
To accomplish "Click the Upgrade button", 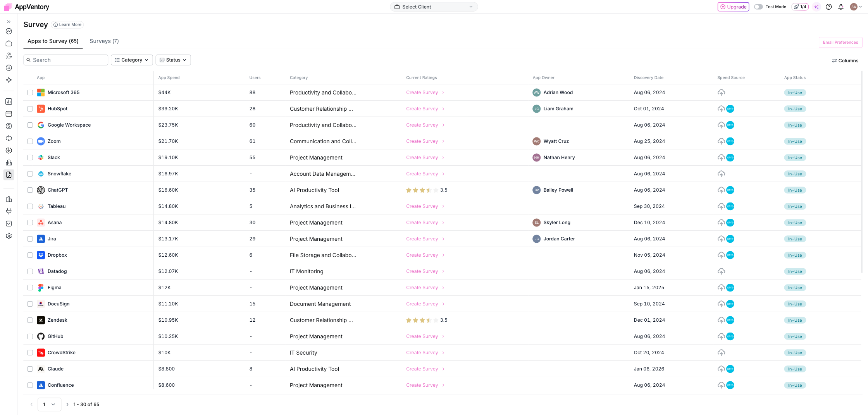I will [x=733, y=7].
